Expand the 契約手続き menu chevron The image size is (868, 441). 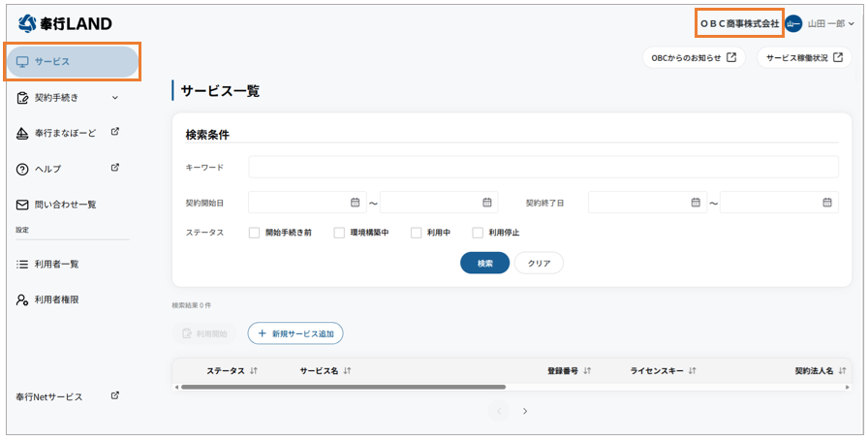click(x=115, y=97)
